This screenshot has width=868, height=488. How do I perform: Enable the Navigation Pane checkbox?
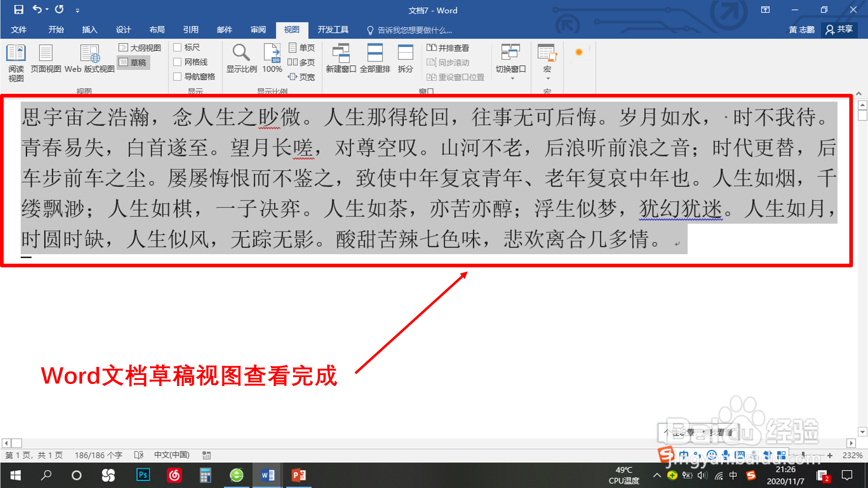pos(177,76)
